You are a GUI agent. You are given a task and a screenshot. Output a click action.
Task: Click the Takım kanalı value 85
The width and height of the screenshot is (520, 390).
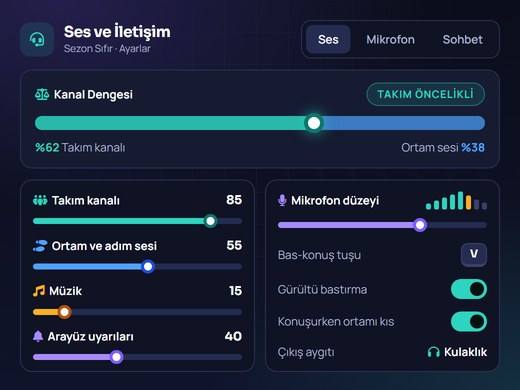coord(234,200)
